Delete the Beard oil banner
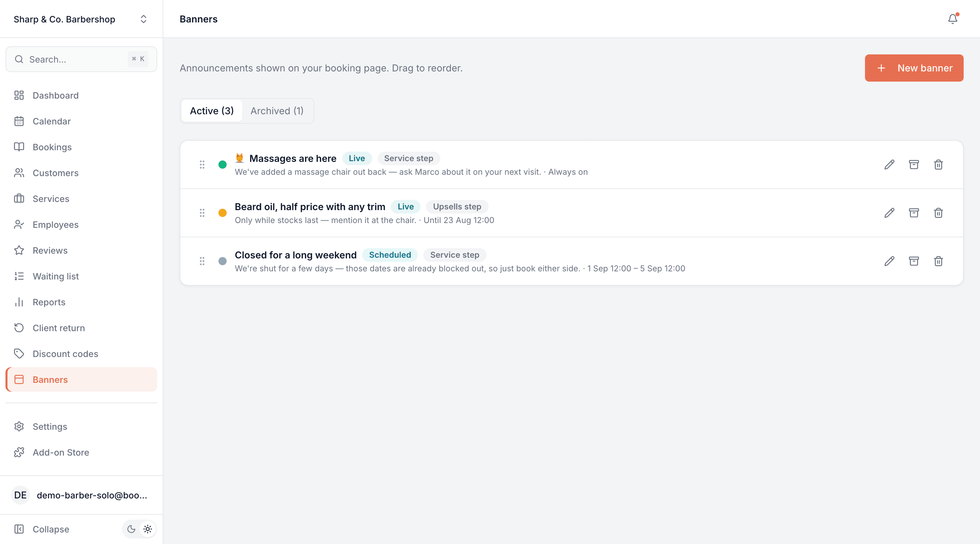The width and height of the screenshot is (980, 544). point(938,213)
